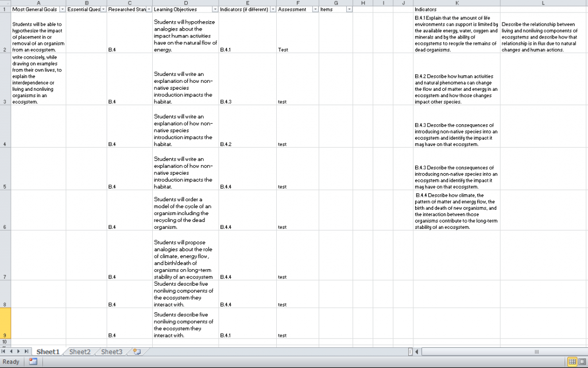Select the cell containing the B.4.4 indicator description
Viewport: 588px width, 368px height.
coord(457,211)
